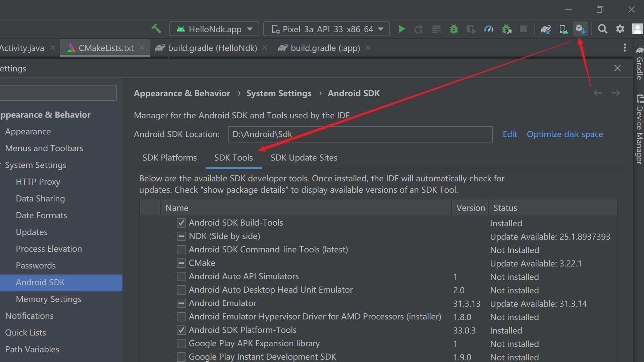
Task: Click the Edit SDK location link
Action: [509, 134]
